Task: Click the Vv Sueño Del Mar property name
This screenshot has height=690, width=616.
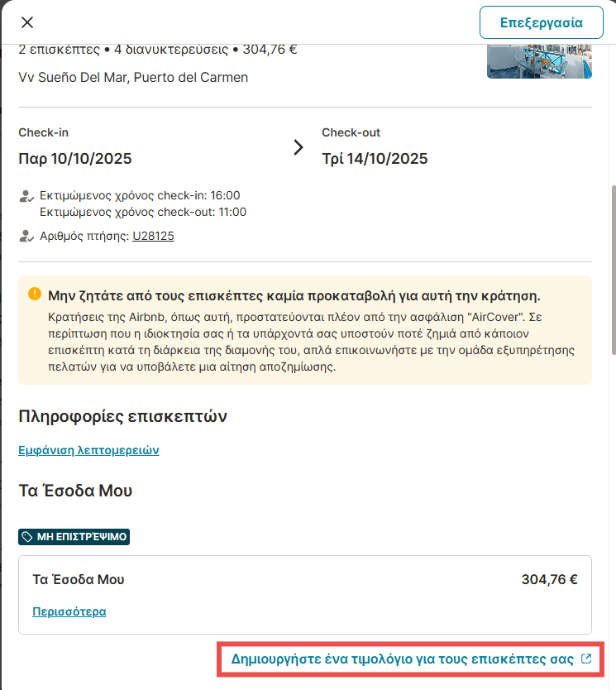Action: click(133, 78)
